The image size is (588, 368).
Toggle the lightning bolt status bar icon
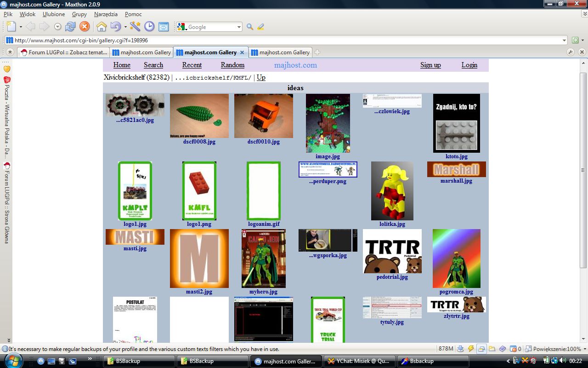point(471,349)
